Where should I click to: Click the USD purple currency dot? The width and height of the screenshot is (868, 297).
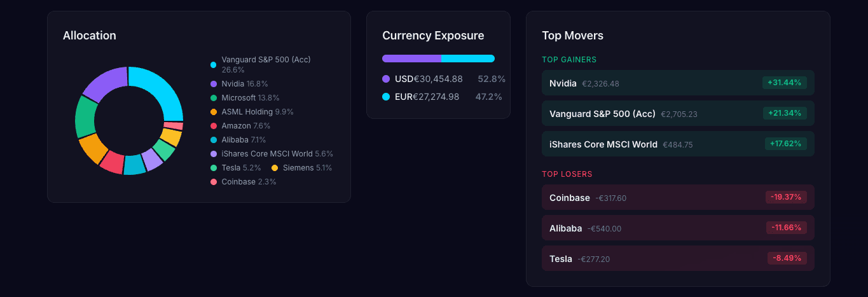coord(386,79)
